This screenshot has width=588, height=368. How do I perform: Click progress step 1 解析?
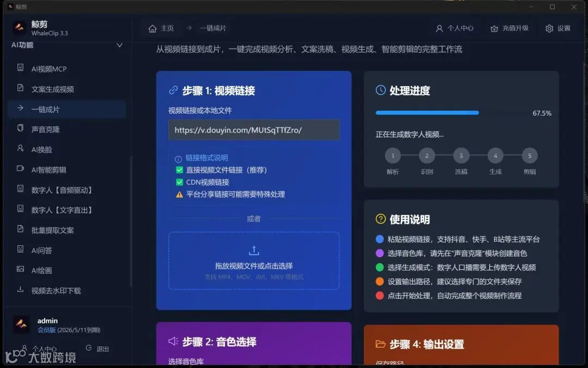click(393, 155)
